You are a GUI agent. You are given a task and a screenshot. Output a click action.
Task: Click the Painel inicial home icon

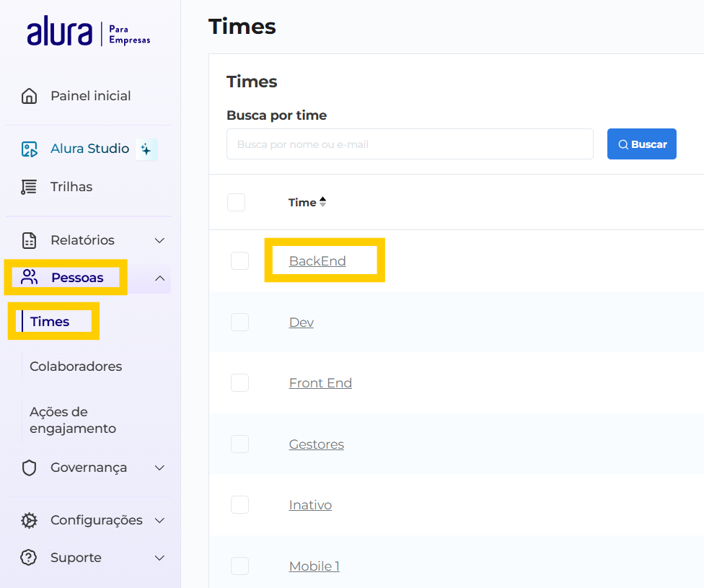click(29, 96)
